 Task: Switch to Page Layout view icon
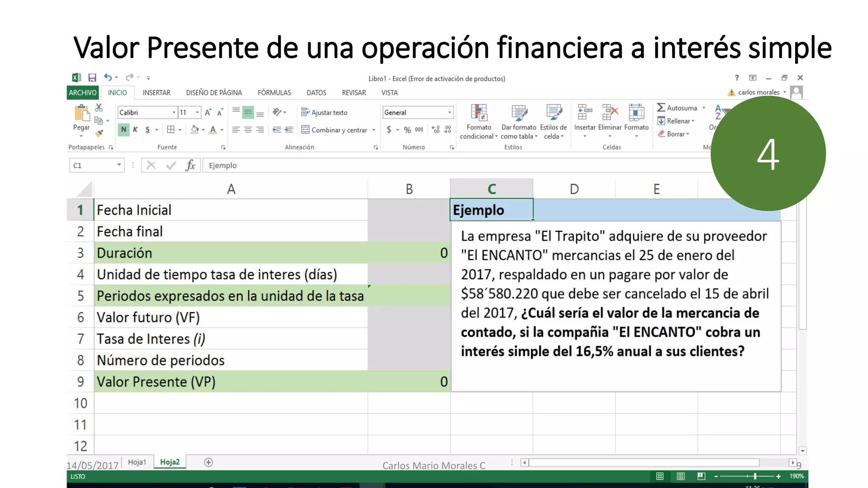click(x=681, y=477)
